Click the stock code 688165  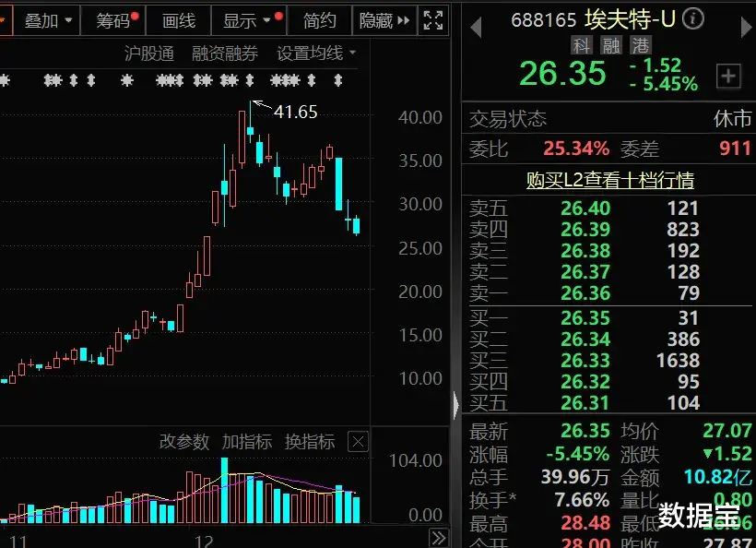click(543, 20)
